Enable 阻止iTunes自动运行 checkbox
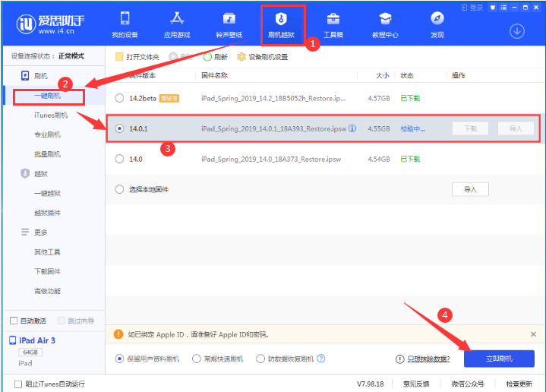The height and width of the screenshot is (392, 546). [18, 384]
